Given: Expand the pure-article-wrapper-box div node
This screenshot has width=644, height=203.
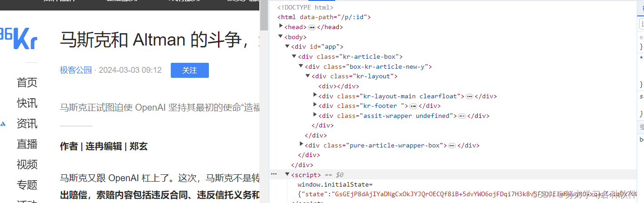Looking at the screenshot, I should coord(302,145).
